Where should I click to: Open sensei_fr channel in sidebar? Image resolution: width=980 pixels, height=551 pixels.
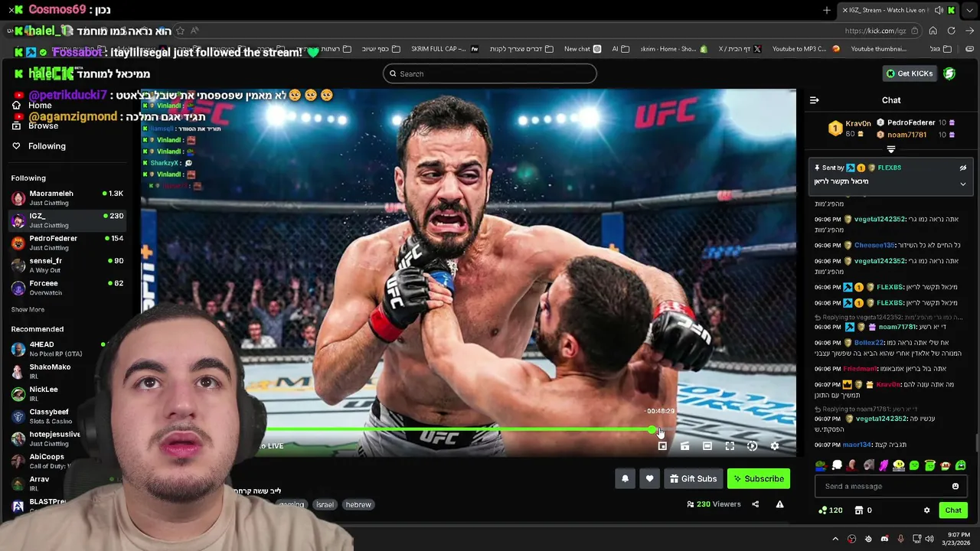click(x=67, y=265)
